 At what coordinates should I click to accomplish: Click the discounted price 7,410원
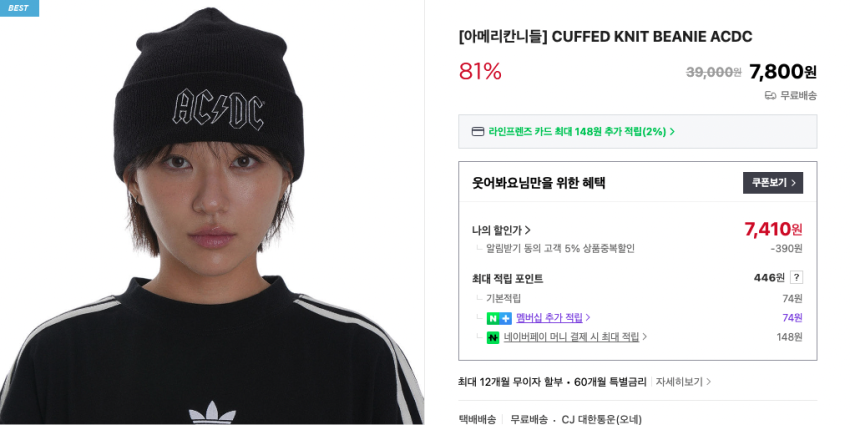point(773,229)
